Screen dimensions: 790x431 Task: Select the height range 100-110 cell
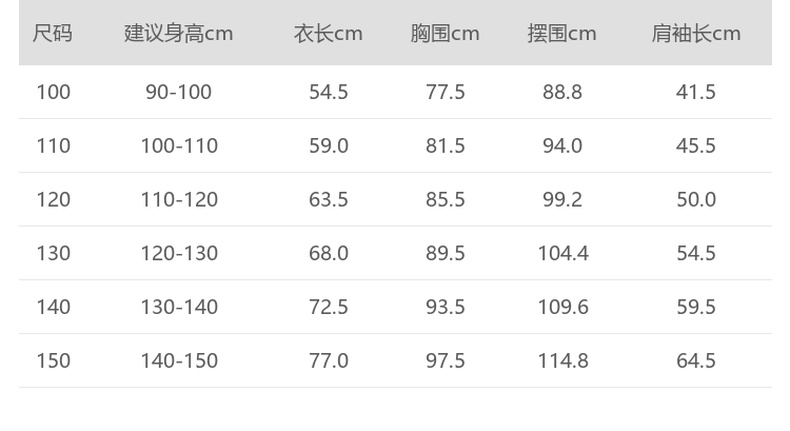(178, 146)
